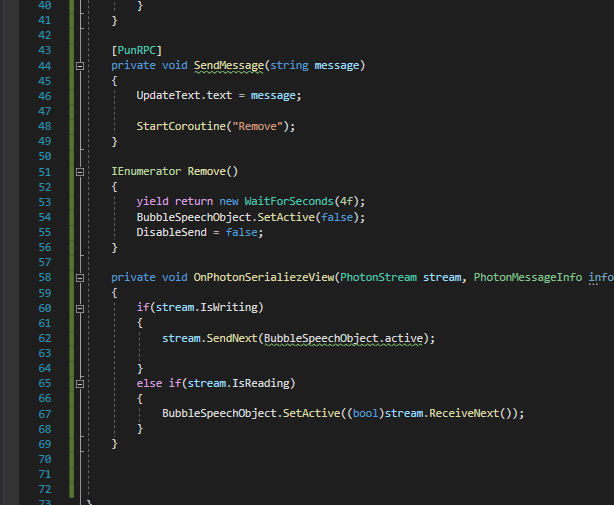Click stream.SendNext on line 62
614x505 pixels.
point(209,338)
